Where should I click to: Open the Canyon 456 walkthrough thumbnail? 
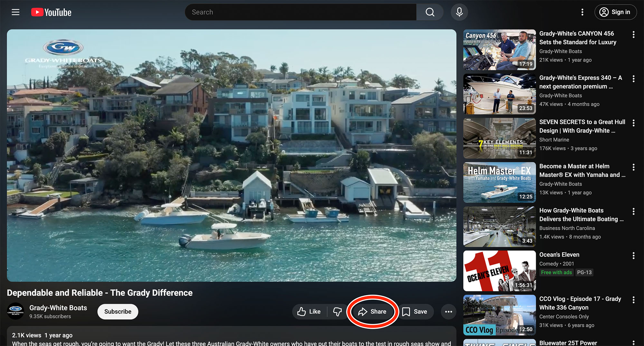499,50
